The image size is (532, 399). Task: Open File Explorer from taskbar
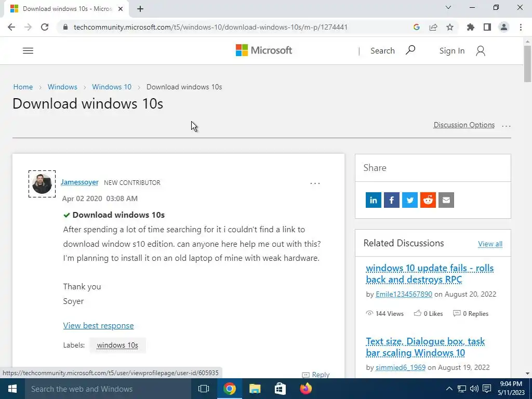pyautogui.click(x=255, y=389)
